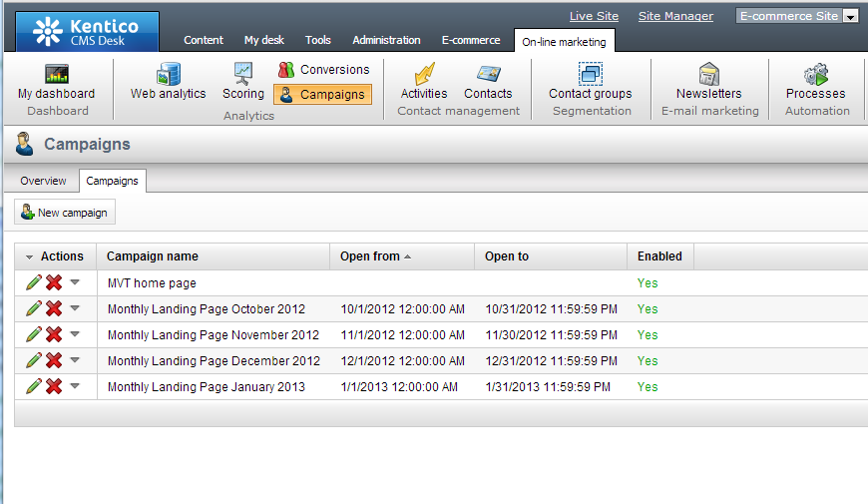
Task: Open Newsletters icon
Action: click(x=709, y=74)
